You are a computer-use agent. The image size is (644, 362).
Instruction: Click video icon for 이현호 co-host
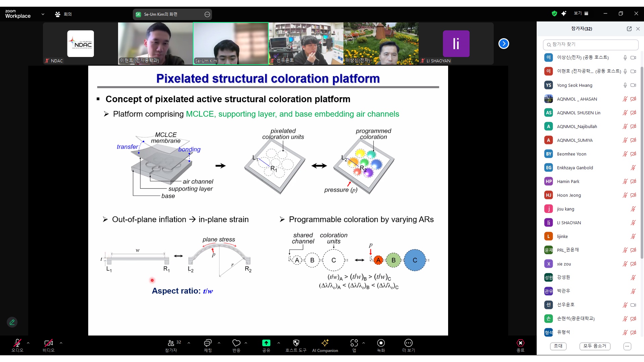tap(633, 71)
